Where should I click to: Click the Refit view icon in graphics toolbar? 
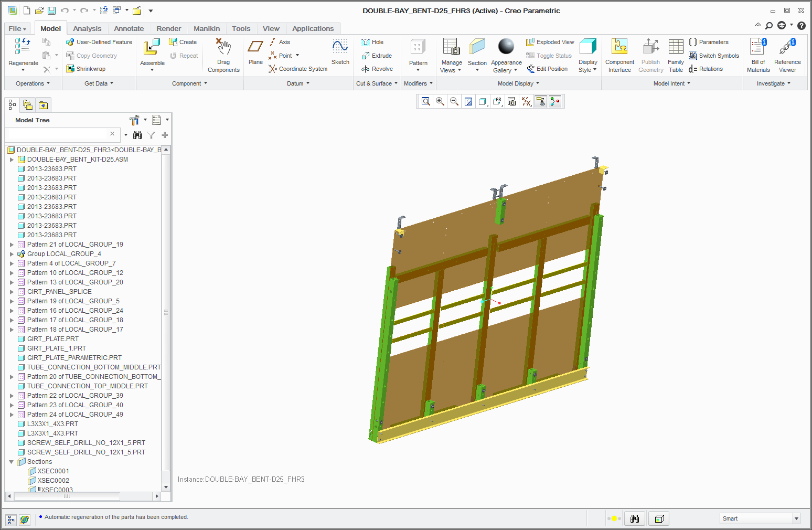coord(426,101)
